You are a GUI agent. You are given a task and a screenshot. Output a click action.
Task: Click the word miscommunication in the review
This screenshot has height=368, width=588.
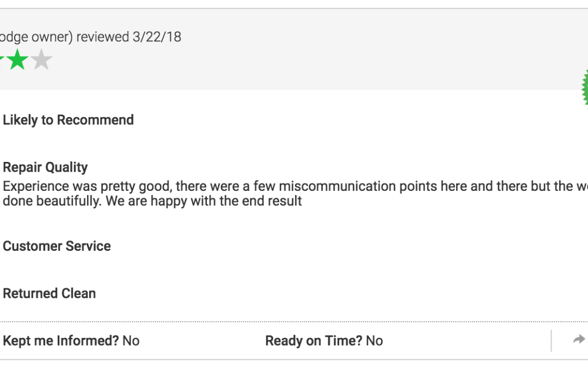click(337, 186)
